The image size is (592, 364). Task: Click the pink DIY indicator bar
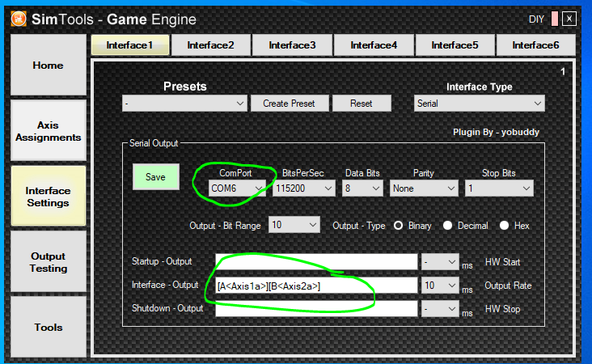(x=555, y=19)
